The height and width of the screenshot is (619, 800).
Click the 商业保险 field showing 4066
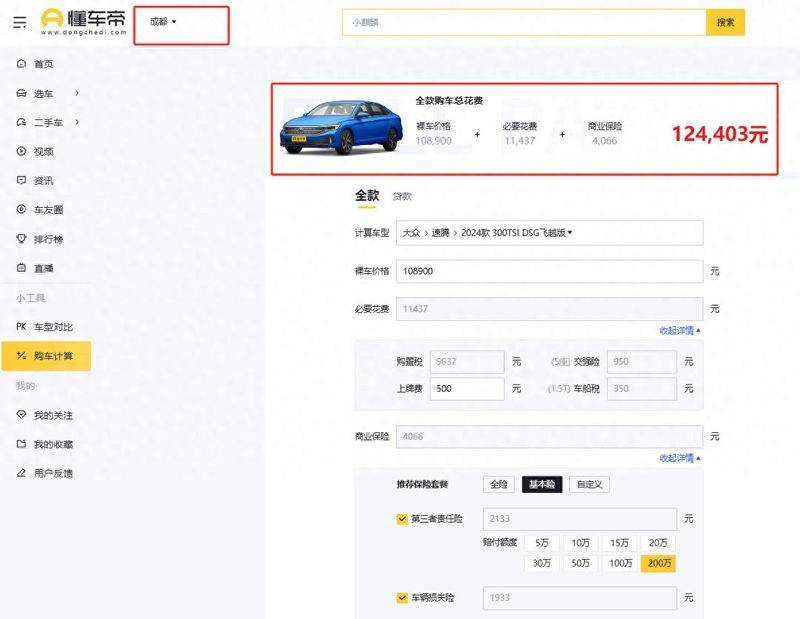coord(549,436)
